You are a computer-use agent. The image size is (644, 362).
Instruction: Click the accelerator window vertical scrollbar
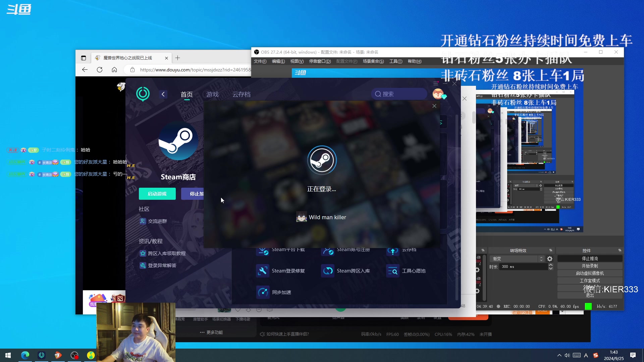click(457, 208)
